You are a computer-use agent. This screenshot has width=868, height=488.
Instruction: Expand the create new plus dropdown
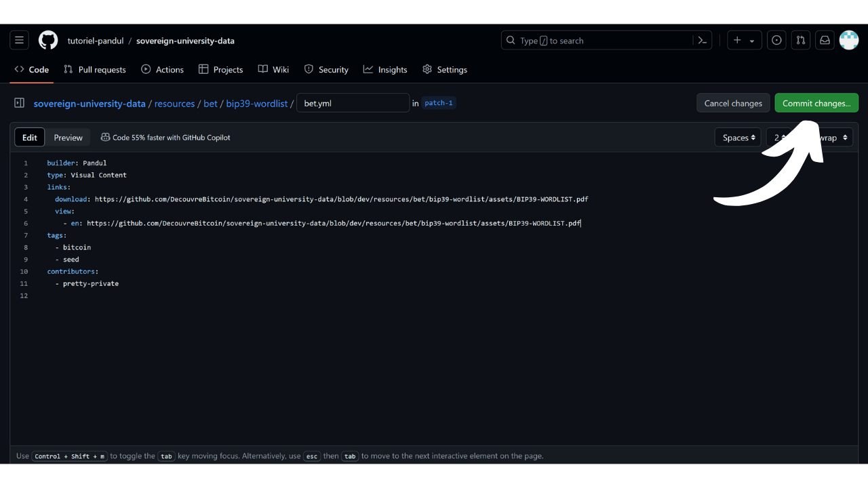tap(744, 41)
